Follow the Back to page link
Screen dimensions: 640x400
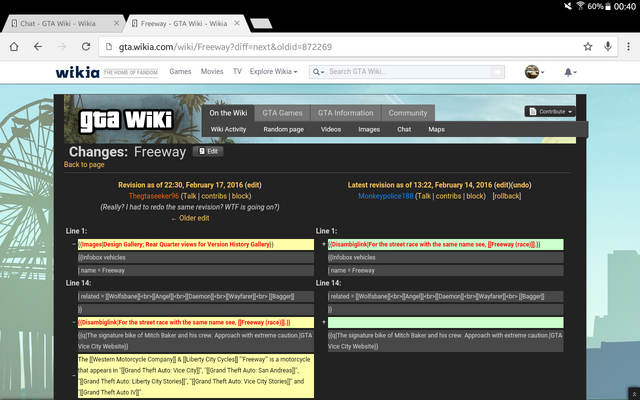click(x=84, y=164)
